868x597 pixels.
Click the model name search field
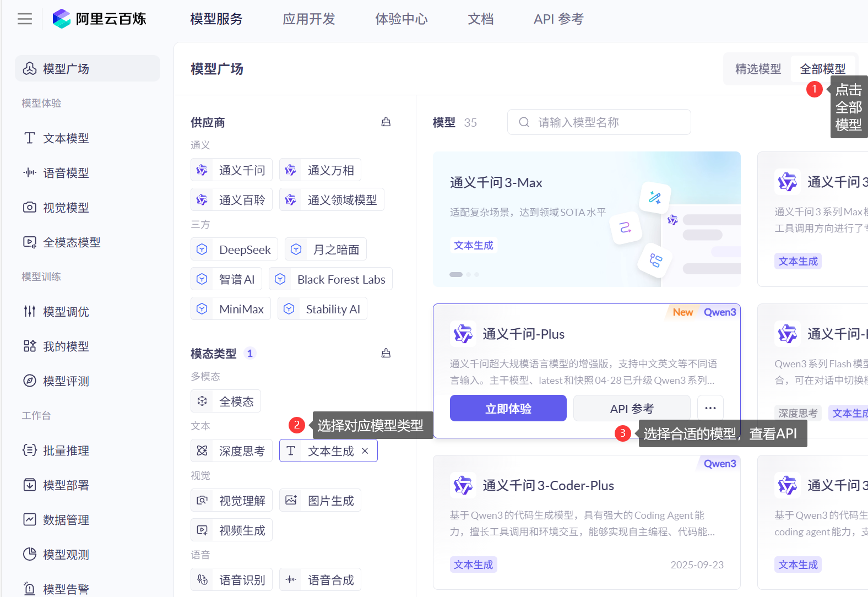click(606, 122)
